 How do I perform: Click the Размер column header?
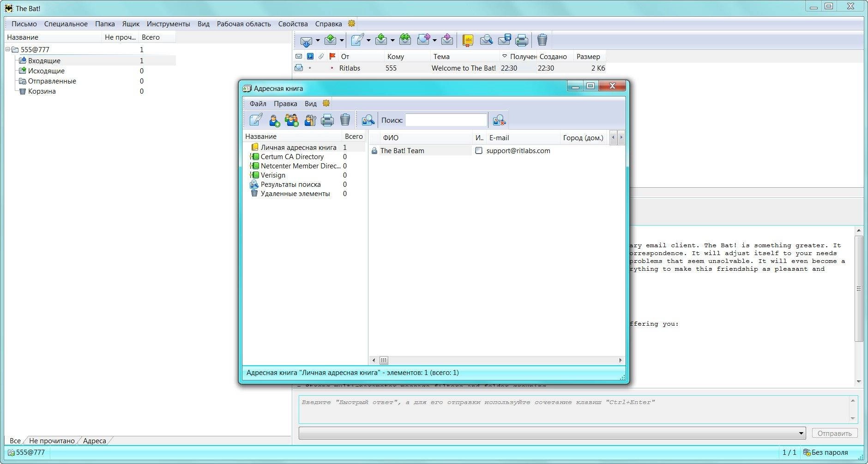pos(589,56)
